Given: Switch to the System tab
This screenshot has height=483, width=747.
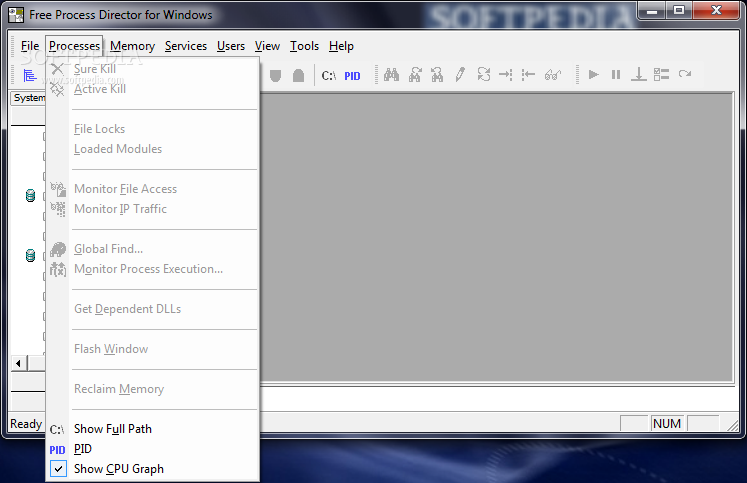Looking at the screenshot, I should (x=29, y=98).
